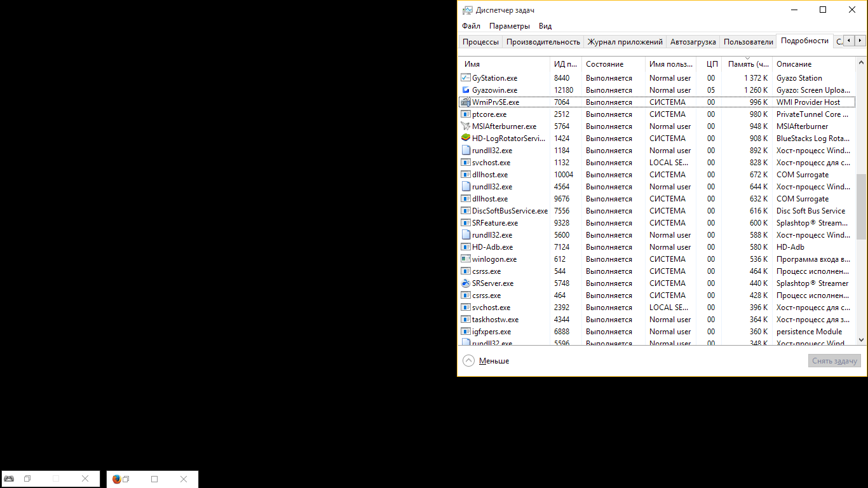The image size is (868, 488).
Task: Open the Файл menu
Action: 471,26
